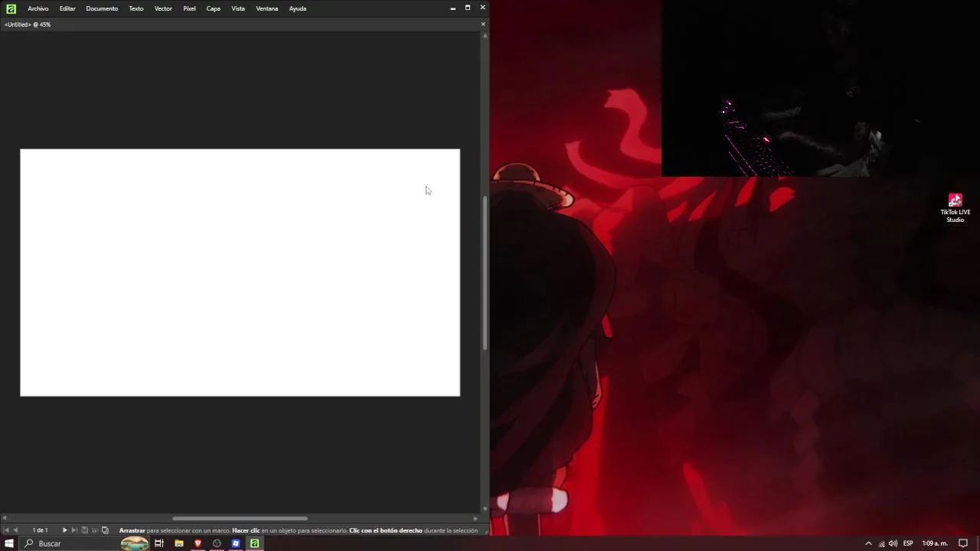Click the link icon in the status bar
The width and height of the screenshot is (980, 551).
tap(95, 530)
